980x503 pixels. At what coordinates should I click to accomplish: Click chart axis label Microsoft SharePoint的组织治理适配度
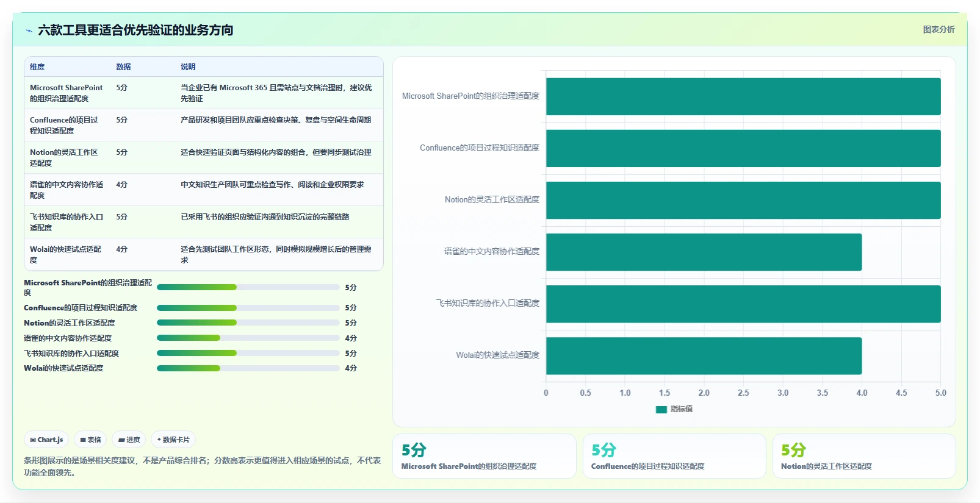(x=470, y=96)
